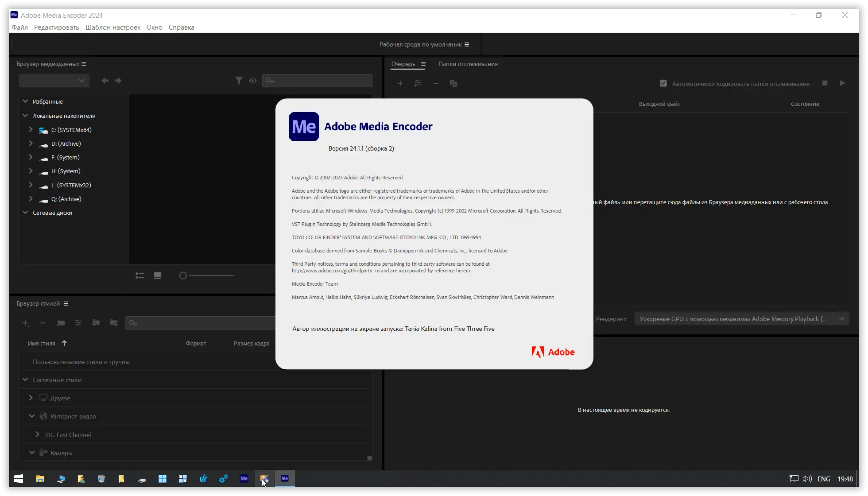
Task: Expand the DG Fast Channel preset group
Action: pos(37,434)
